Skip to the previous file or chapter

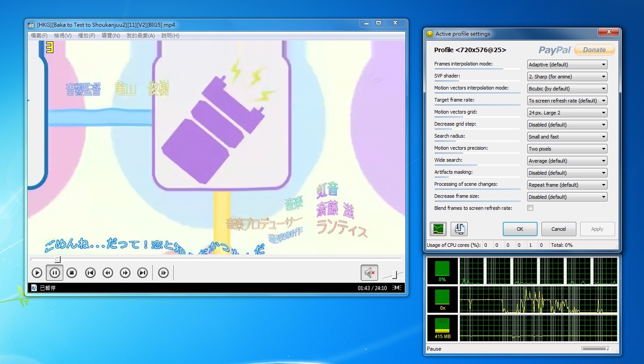[x=90, y=273]
